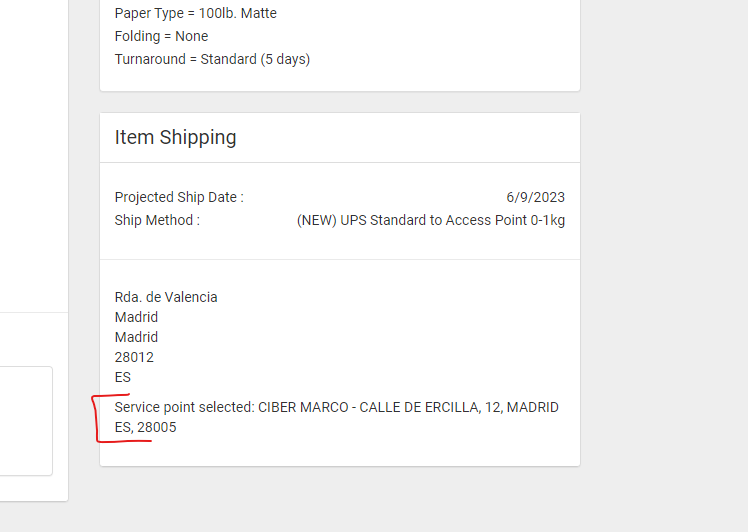Viewport: 748px width, 532px height.
Task: Click the Folding = None line
Action: 161,36
